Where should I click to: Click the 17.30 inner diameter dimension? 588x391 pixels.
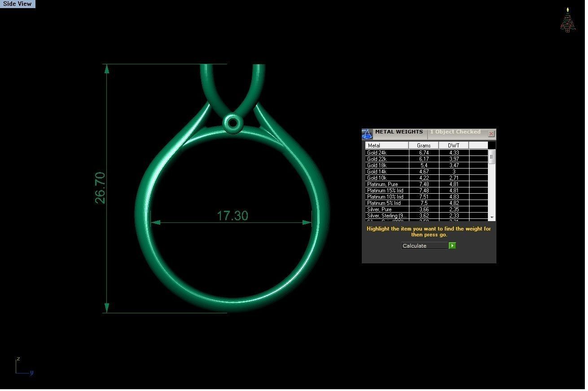233,216
